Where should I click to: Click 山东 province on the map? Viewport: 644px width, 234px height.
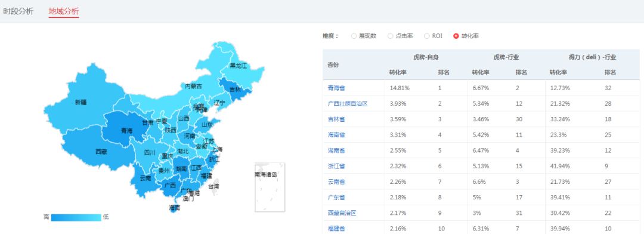tap(208, 125)
